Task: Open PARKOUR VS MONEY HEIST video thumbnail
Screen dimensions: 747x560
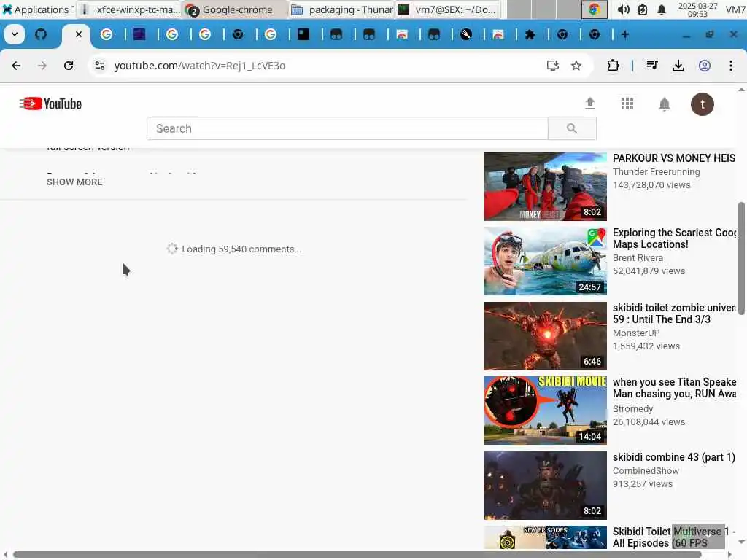Action: [x=546, y=187]
